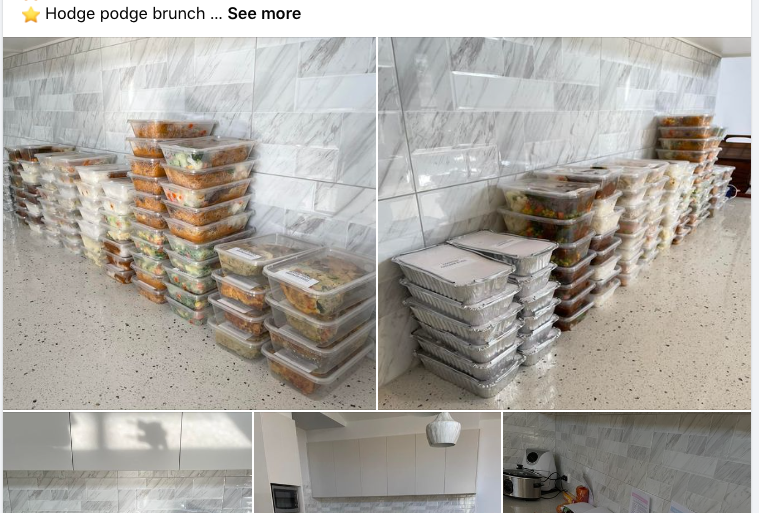Click the topmost container of the tallest stack in the first photo

[x=171, y=129]
